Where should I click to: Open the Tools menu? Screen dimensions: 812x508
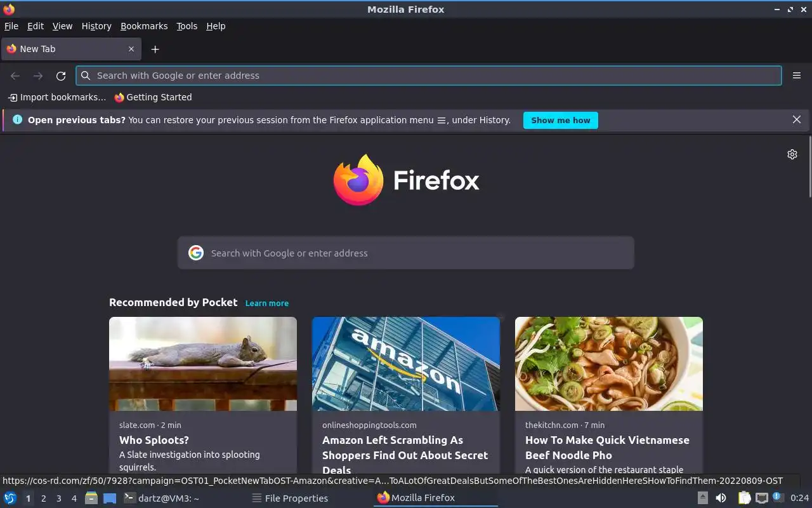tap(187, 26)
